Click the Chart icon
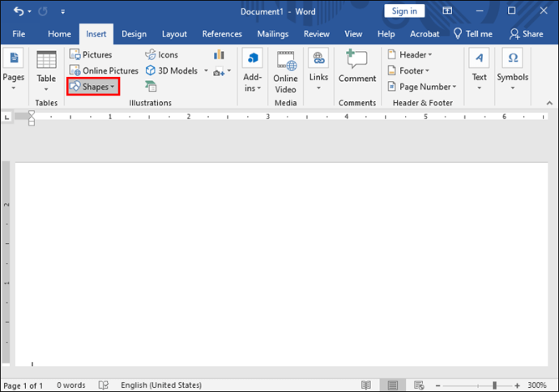 pyautogui.click(x=219, y=54)
